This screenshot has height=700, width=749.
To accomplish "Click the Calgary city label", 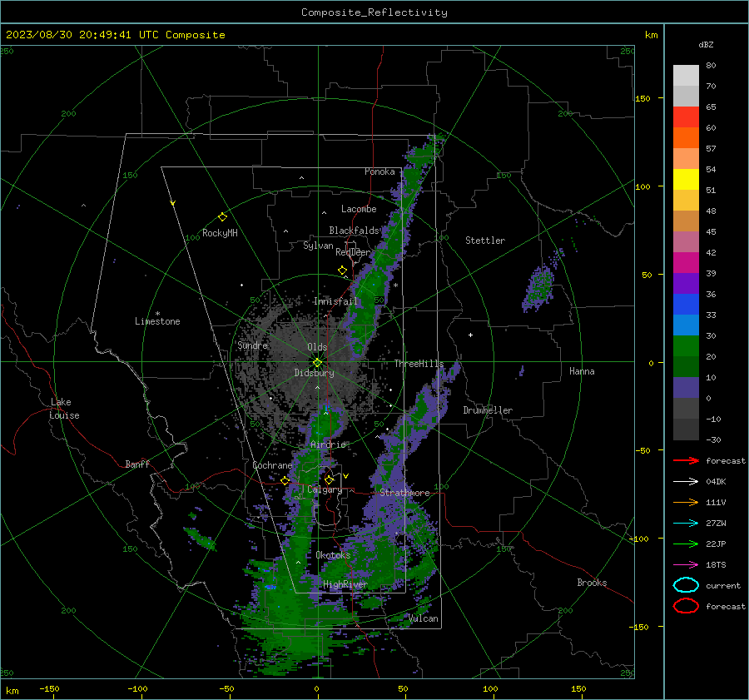I will [325, 489].
